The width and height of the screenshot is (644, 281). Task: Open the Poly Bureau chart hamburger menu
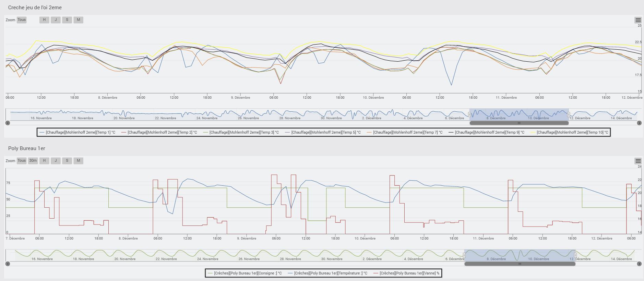[x=638, y=161]
